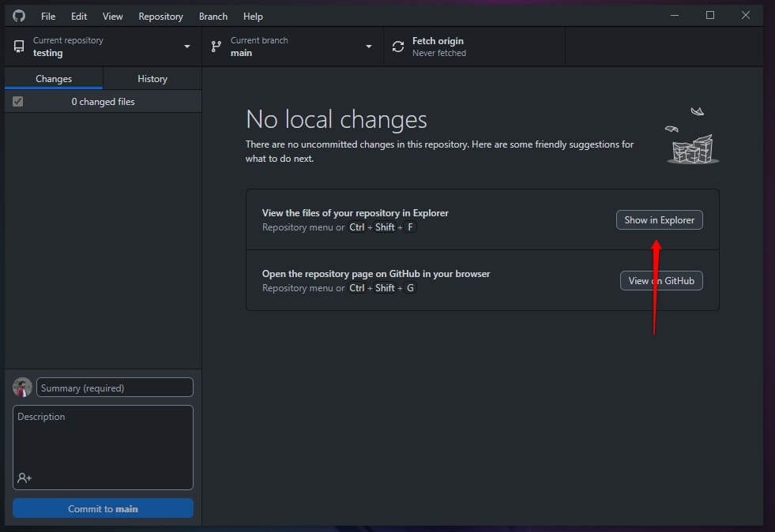Click the user avatar beside Summary field
Screen dimensions: 775x532
click(22, 388)
